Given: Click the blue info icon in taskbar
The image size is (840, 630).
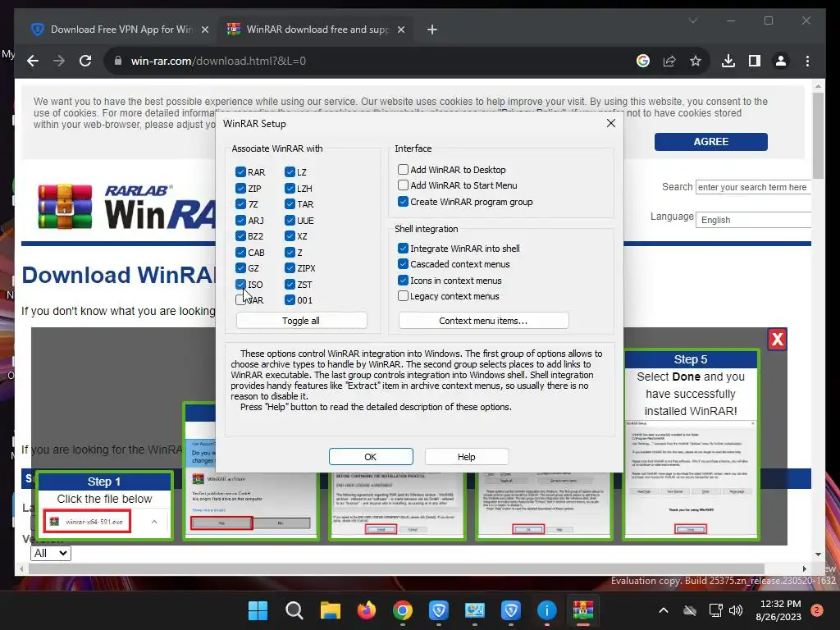Looking at the screenshot, I should [546, 610].
